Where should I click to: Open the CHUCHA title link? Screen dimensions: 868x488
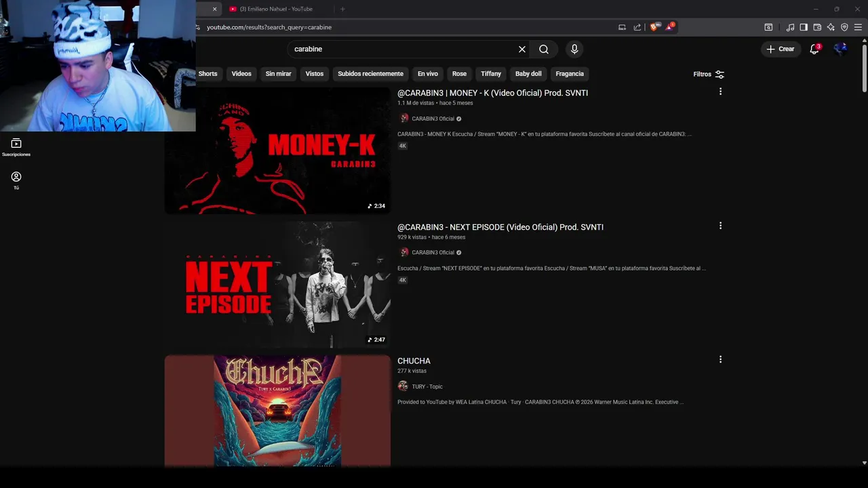(414, 361)
